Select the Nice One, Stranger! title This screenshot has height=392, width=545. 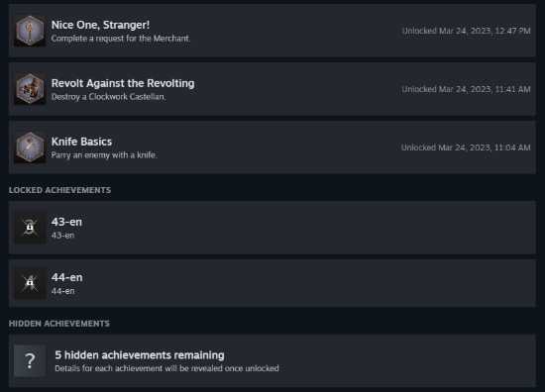pyautogui.click(x=100, y=25)
